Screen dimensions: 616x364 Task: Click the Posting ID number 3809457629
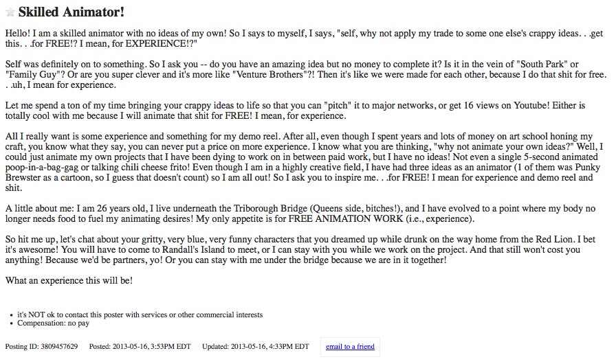58,346
